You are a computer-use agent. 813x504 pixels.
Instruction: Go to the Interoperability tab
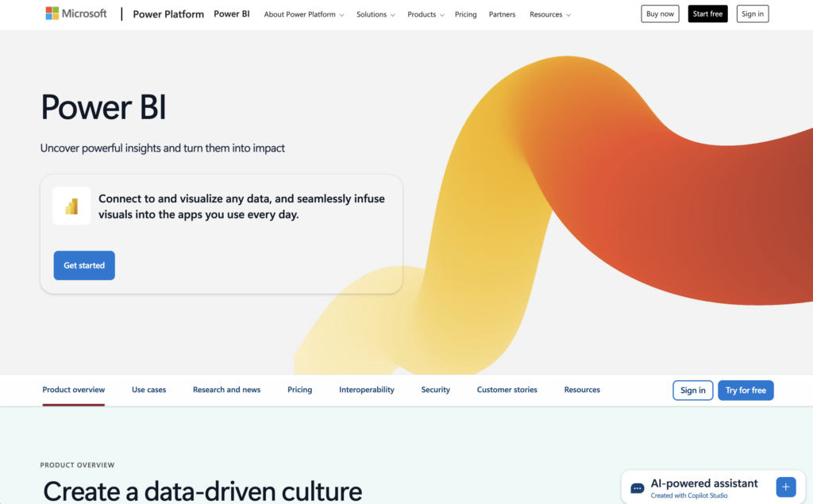(367, 390)
